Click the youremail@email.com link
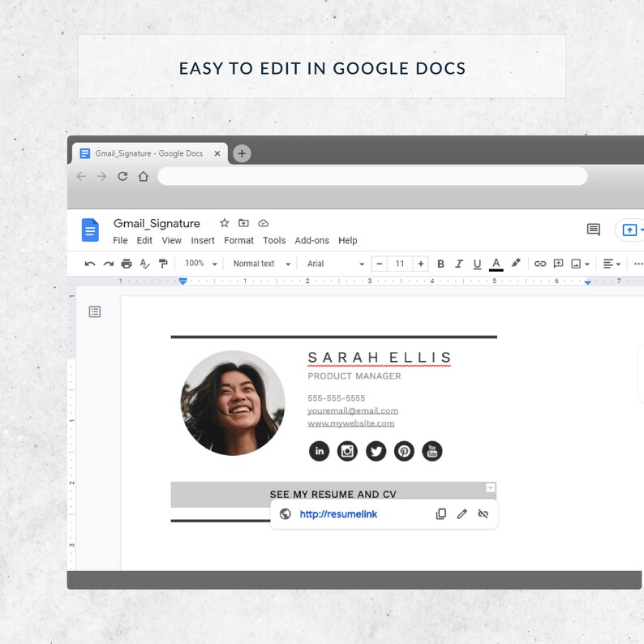The width and height of the screenshot is (644, 644). click(x=353, y=410)
